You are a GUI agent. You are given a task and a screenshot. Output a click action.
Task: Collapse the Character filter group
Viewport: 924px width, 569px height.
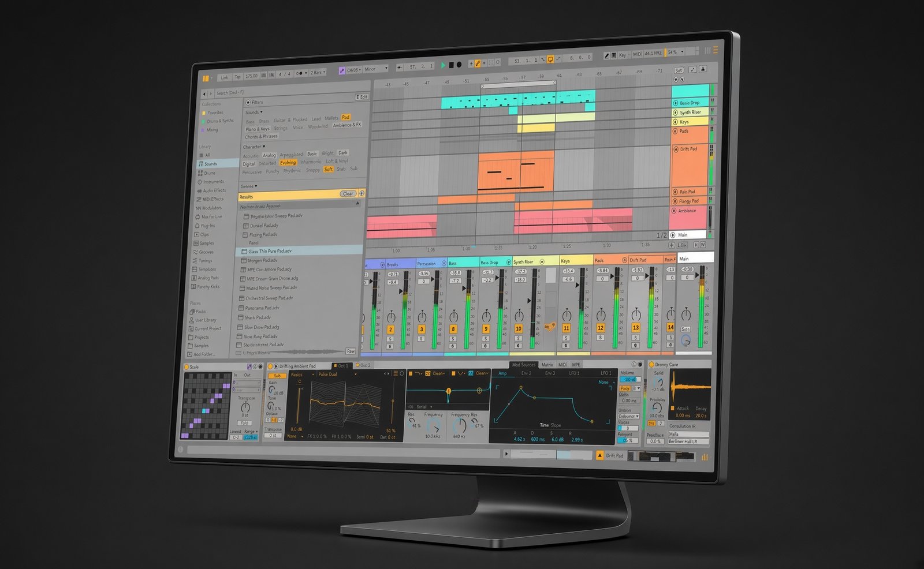point(254,147)
